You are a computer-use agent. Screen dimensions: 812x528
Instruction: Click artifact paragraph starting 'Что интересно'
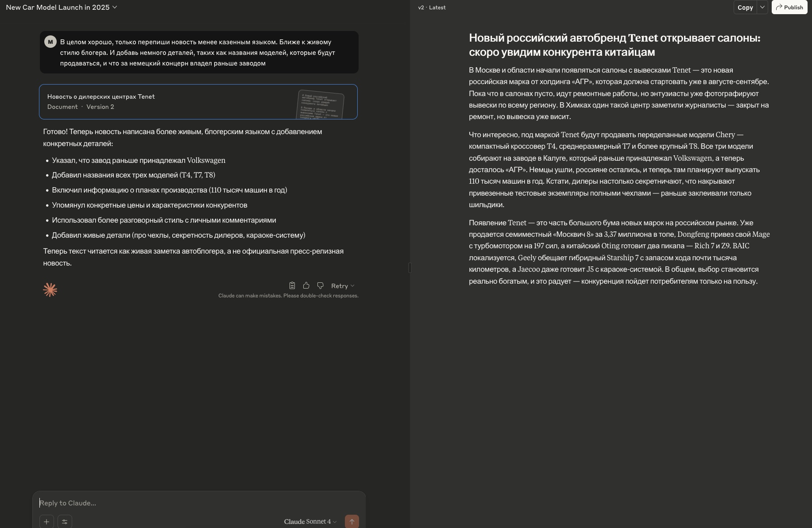tap(615, 170)
